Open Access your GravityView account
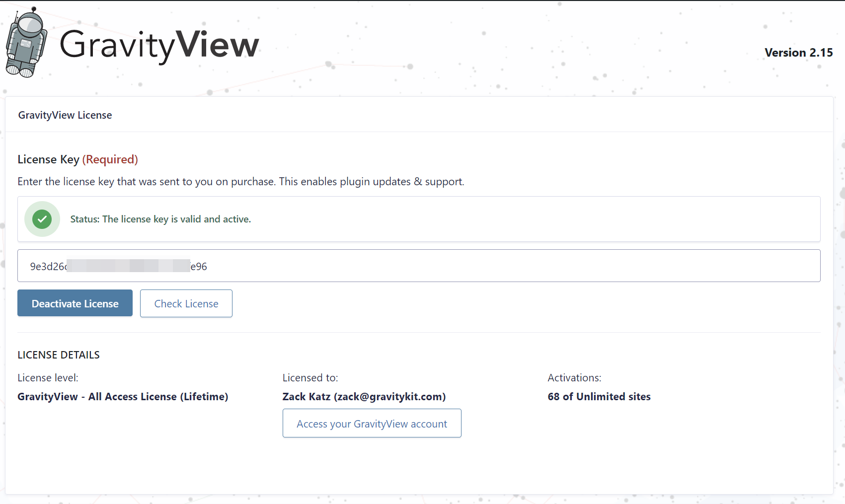 click(x=372, y=423)
